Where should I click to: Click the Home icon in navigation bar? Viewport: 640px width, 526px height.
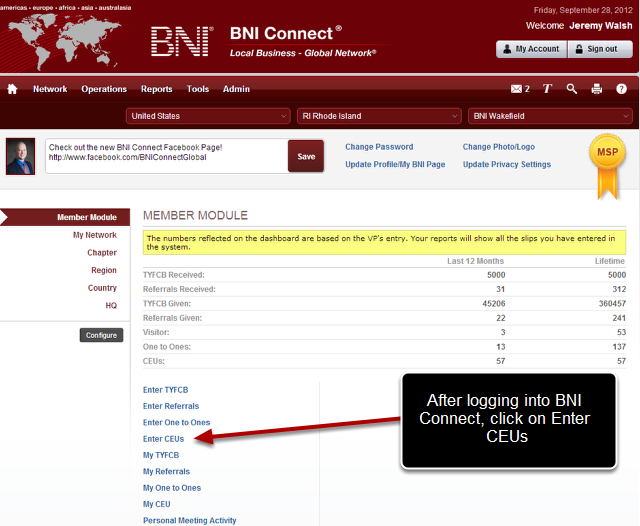coord(13,89)
